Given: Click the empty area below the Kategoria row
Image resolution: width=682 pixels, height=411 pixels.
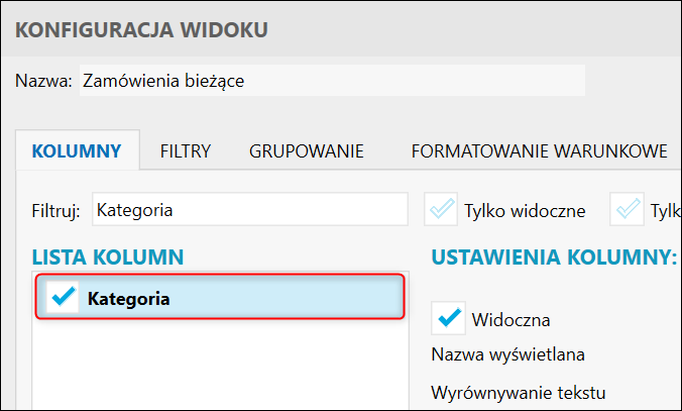Looking at the screenshot, I should (x=220, y=365).
